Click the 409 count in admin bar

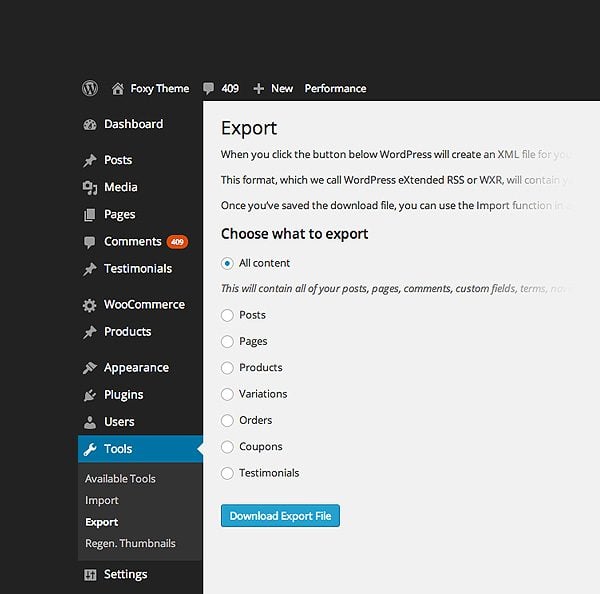coord(230,89)
